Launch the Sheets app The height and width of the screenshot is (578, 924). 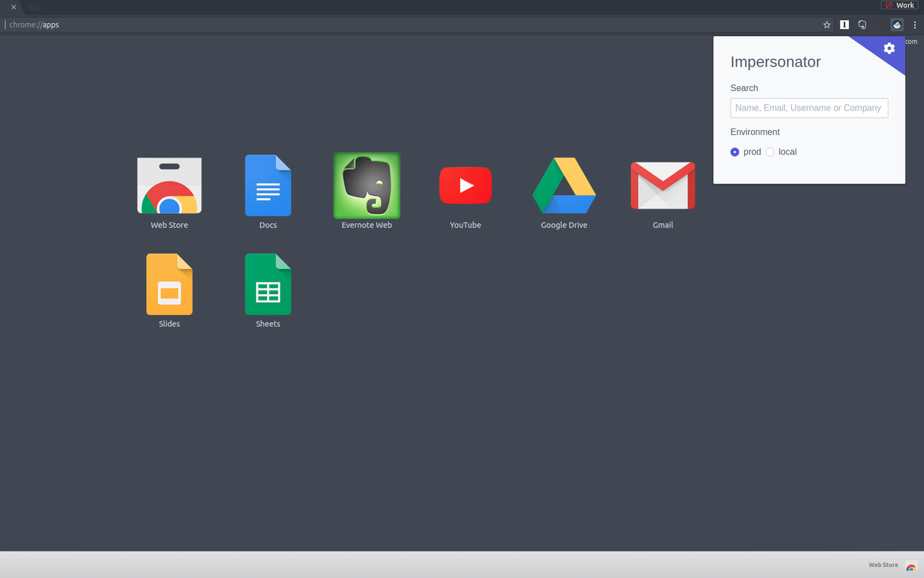pos(268,284)
